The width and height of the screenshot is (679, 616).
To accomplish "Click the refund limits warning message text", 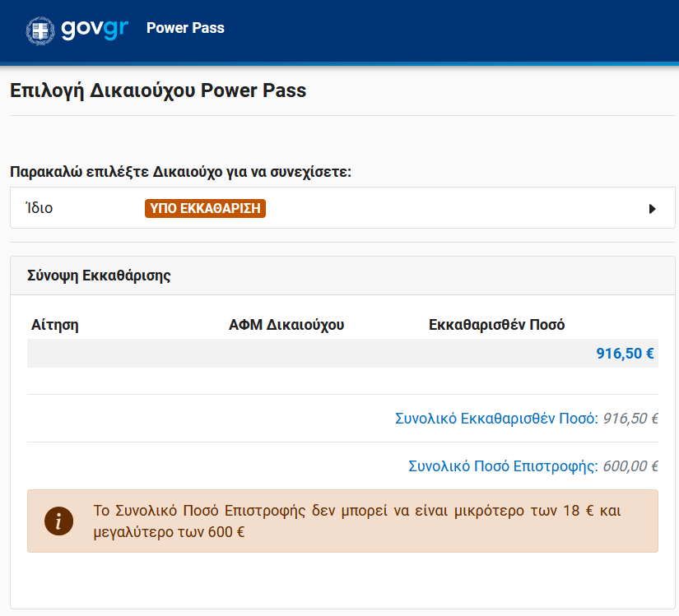I will [x=357, y=521].
